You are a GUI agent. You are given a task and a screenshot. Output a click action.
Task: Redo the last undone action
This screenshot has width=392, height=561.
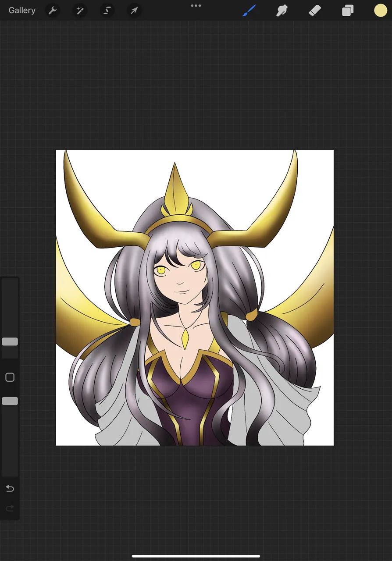[10, 508]
